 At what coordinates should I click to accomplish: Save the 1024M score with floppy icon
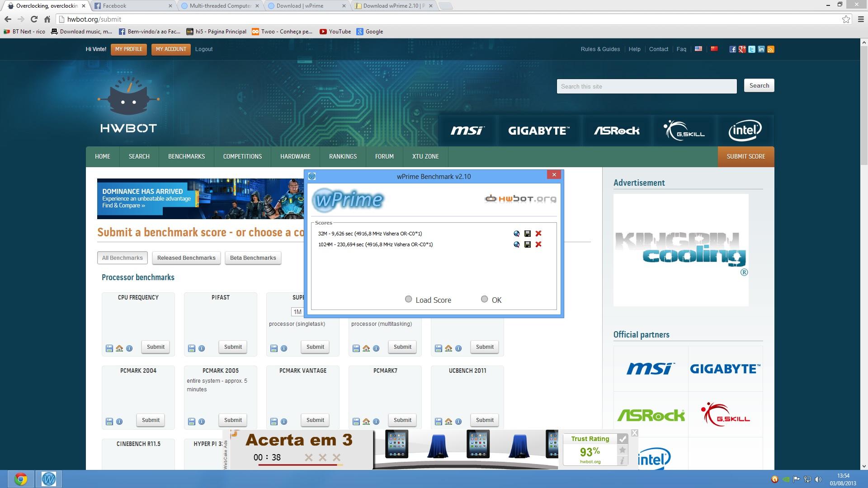527,244
